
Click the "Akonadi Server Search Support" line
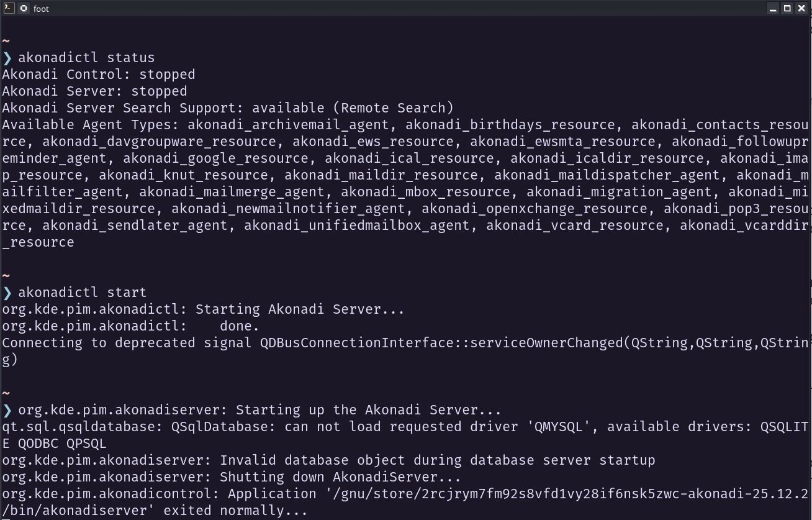click(228, 108)
